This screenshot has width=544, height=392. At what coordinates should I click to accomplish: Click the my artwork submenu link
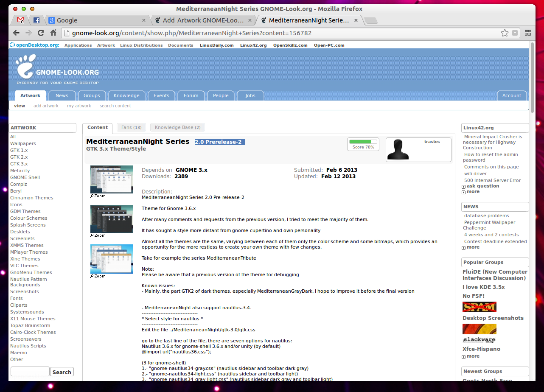tap(79, 106)
